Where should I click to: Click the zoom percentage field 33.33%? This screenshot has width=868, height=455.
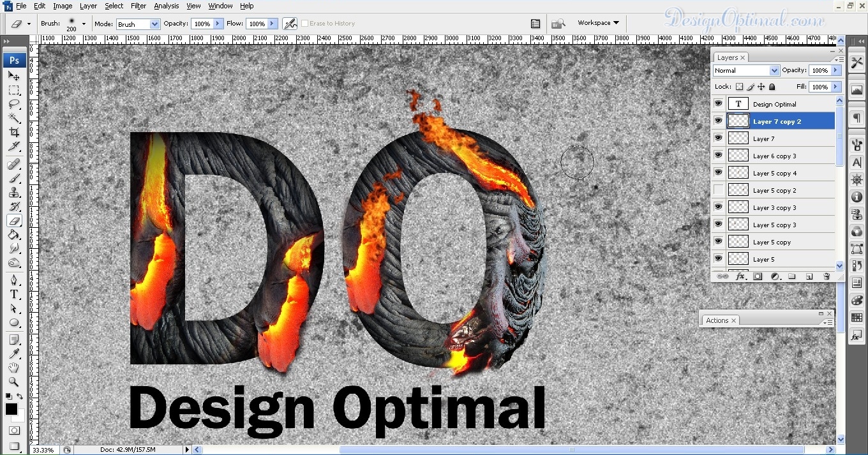coord(43,450)
